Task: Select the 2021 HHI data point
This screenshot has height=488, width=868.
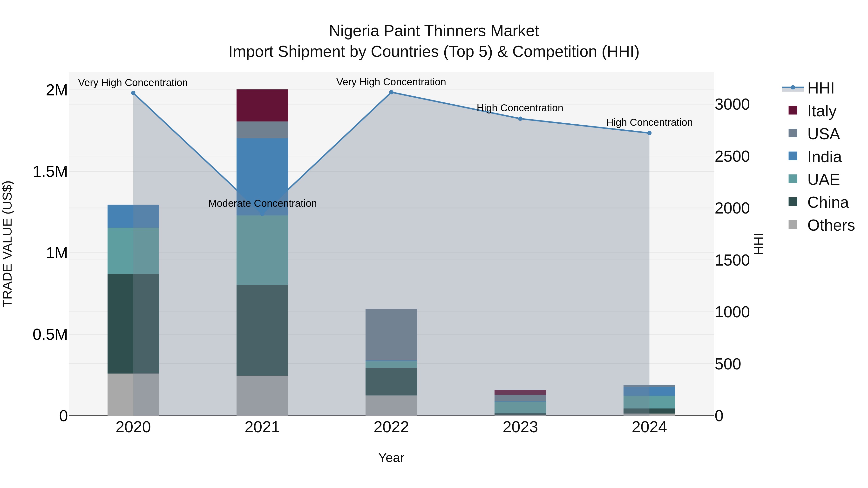Action: (x=262, y=214)
